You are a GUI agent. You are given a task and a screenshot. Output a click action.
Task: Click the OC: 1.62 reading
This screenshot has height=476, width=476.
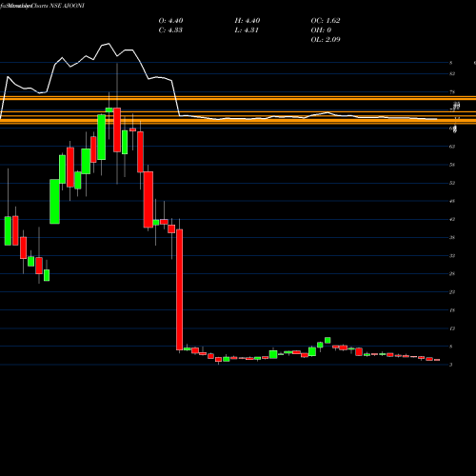pos(326,20)
